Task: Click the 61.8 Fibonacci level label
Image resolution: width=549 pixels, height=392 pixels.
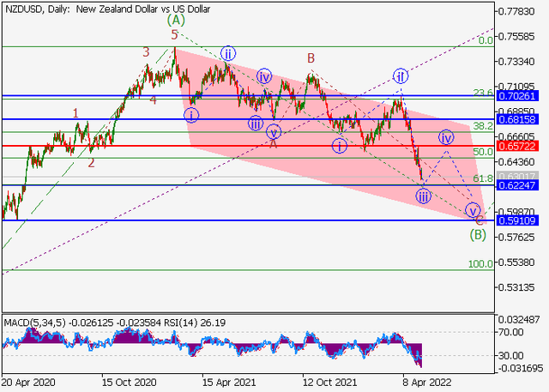Action: click(x=484, y=178)
